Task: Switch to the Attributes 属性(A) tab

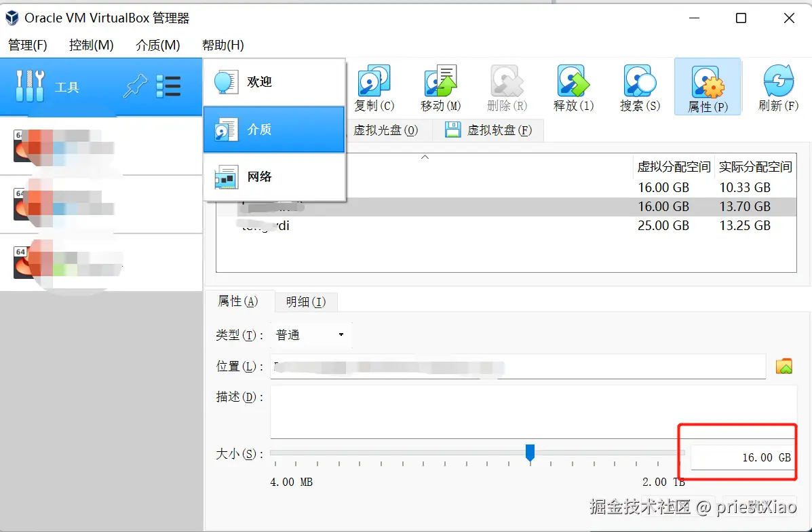Action: (x=238, y=301)
